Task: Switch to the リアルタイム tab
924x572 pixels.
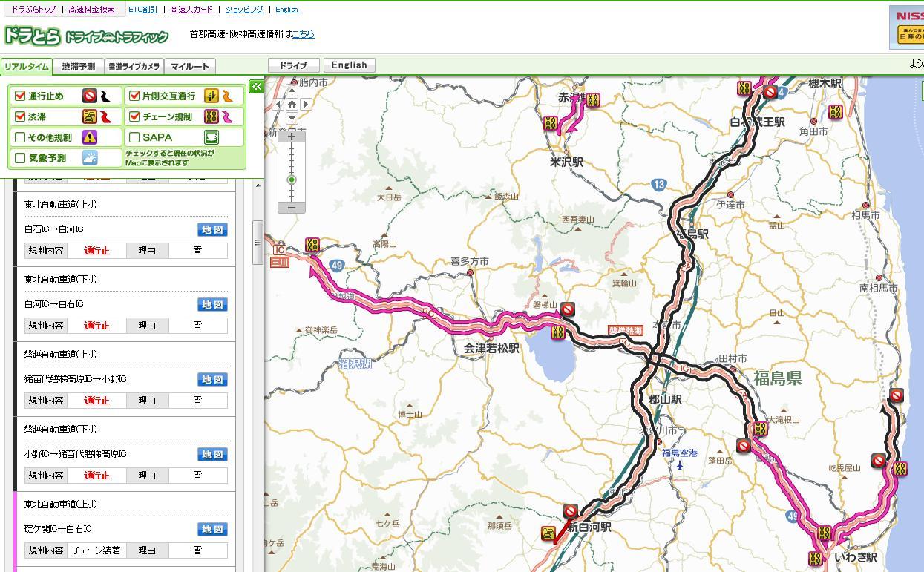Action: coord(26,66)
